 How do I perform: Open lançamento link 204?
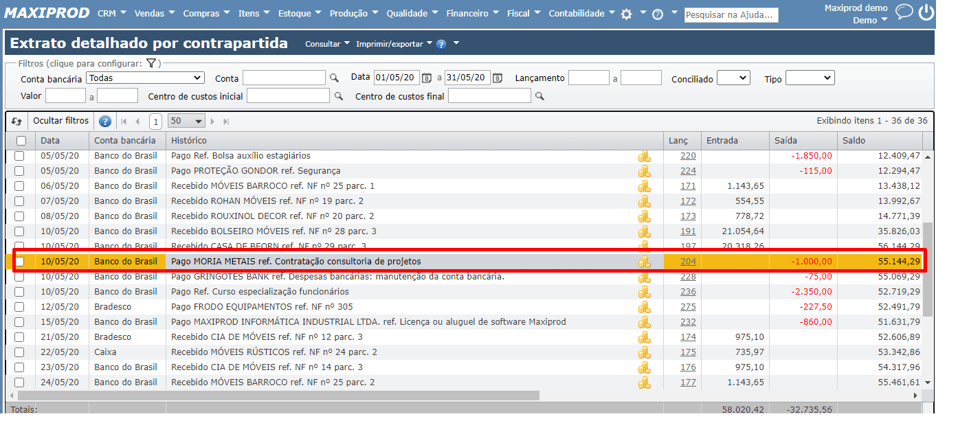click(x=688, y=262)
